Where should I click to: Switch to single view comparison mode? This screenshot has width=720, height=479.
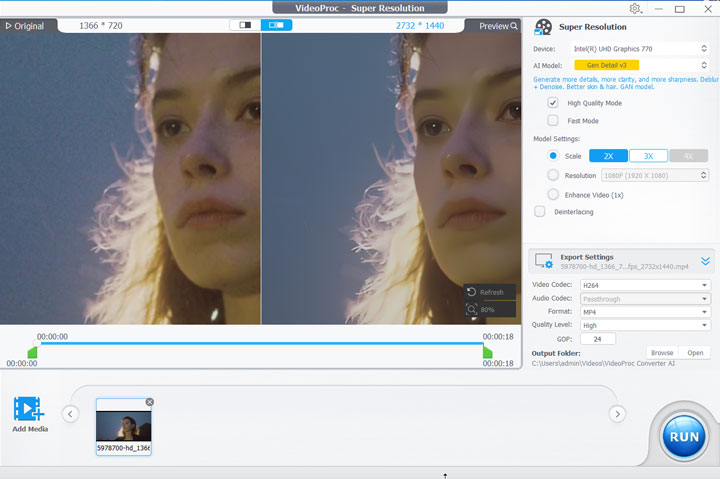click(245, 25)
